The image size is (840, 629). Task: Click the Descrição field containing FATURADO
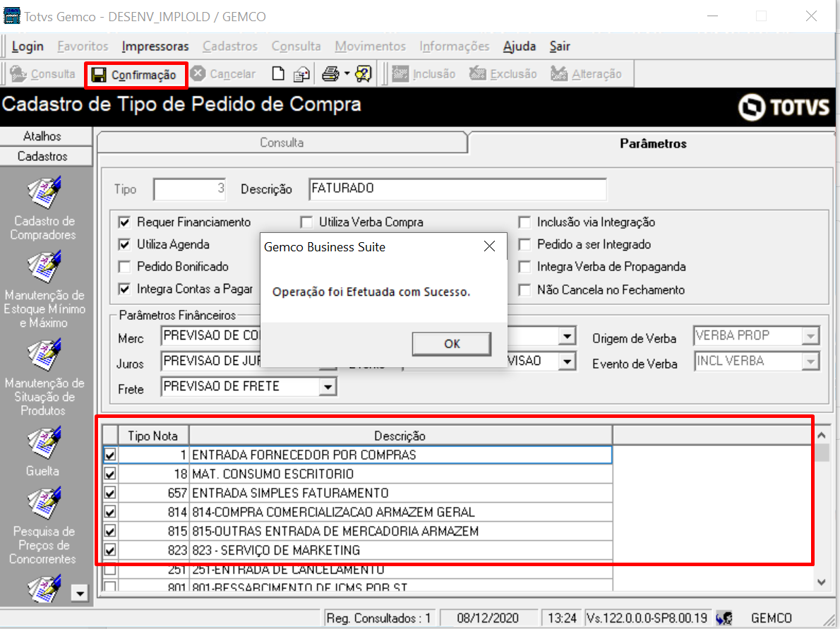coord(457,188)
